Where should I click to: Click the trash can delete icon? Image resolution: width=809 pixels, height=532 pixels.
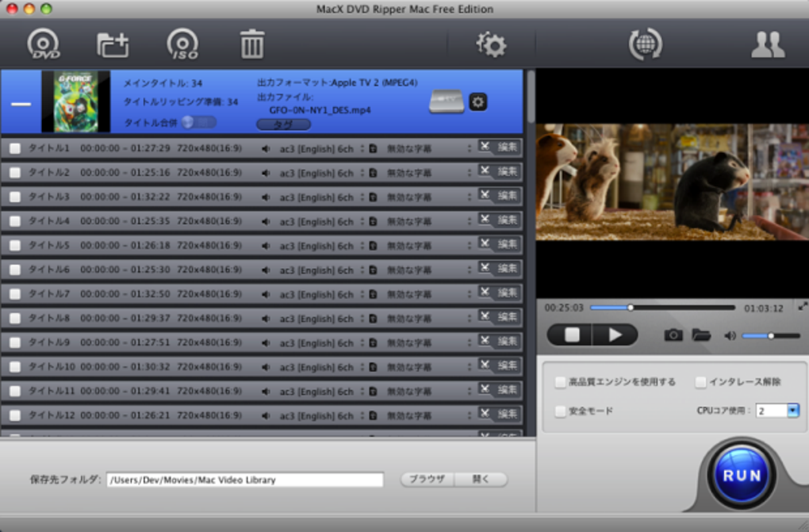pyautogui.click(x=251, y=44)
